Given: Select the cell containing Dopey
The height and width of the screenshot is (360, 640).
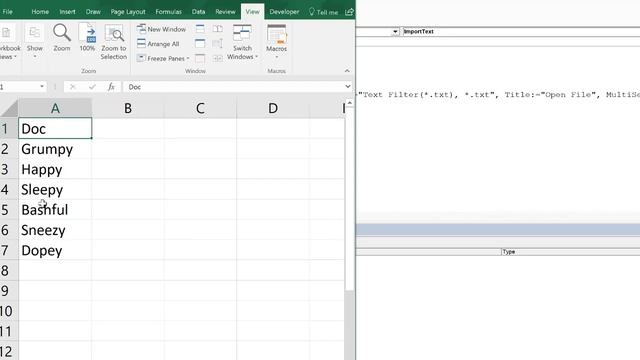Looking at the screenshot, I should 55,250.
